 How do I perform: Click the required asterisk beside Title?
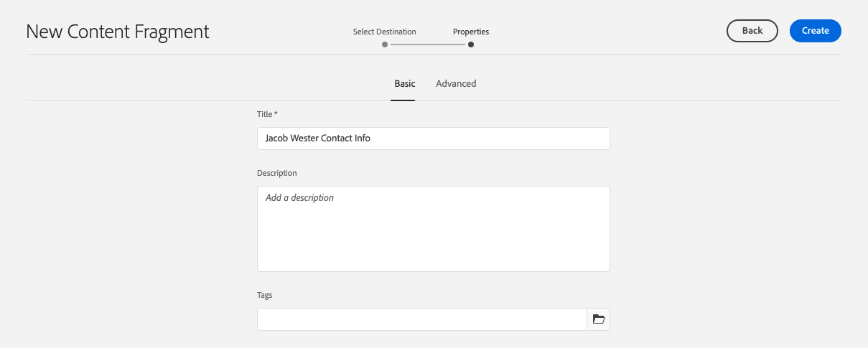click(276, 114)
